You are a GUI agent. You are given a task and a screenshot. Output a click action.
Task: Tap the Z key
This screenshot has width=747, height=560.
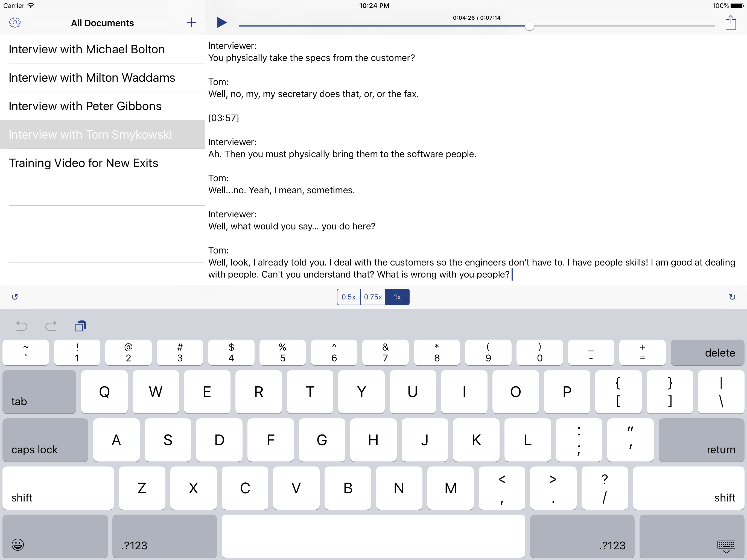(x=142, y=488)
